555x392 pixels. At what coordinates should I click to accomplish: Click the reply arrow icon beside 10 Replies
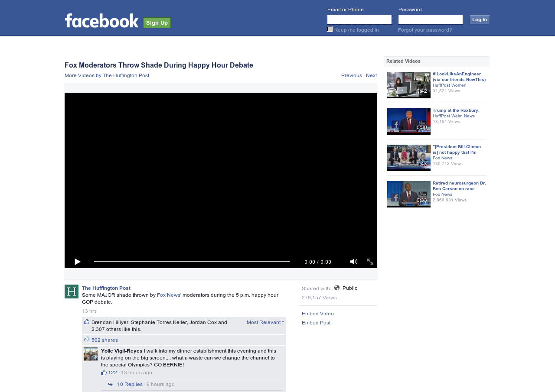pos(111,384)
